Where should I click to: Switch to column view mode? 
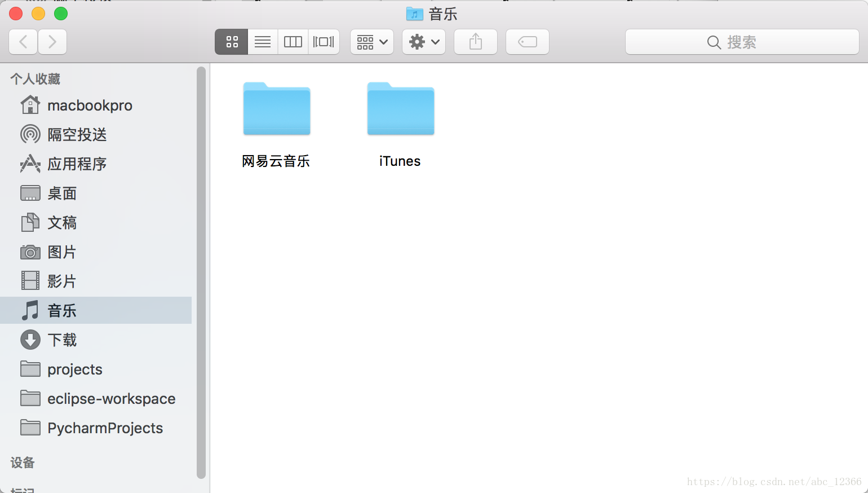click(293, 42)
